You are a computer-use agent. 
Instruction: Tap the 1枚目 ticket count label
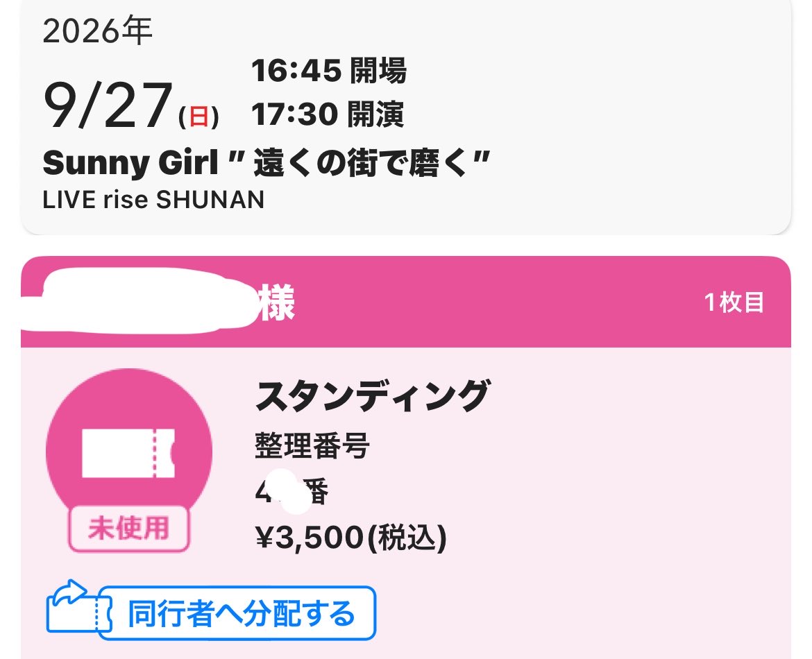[x=734, y=302]
